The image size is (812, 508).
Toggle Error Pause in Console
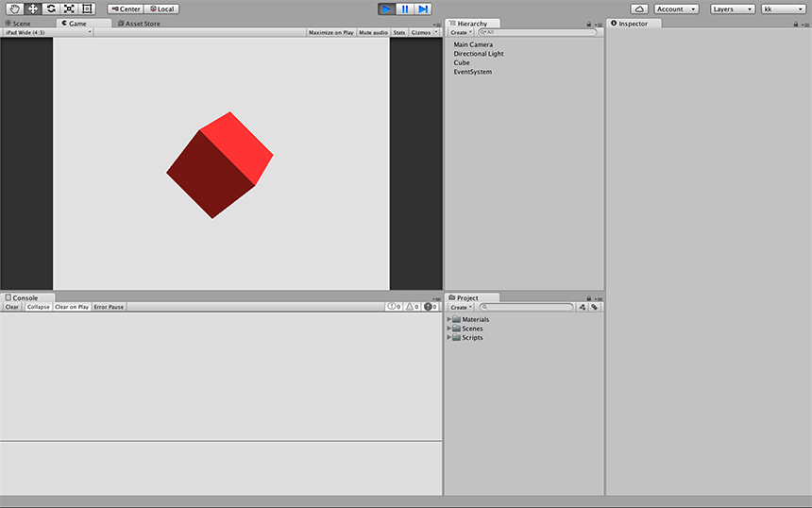pos(109,307)
